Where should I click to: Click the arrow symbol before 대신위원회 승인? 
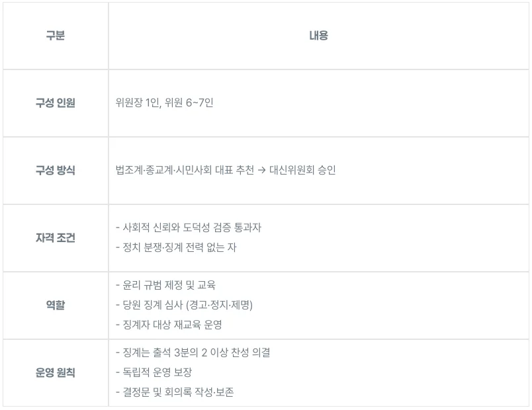[262, 171]
